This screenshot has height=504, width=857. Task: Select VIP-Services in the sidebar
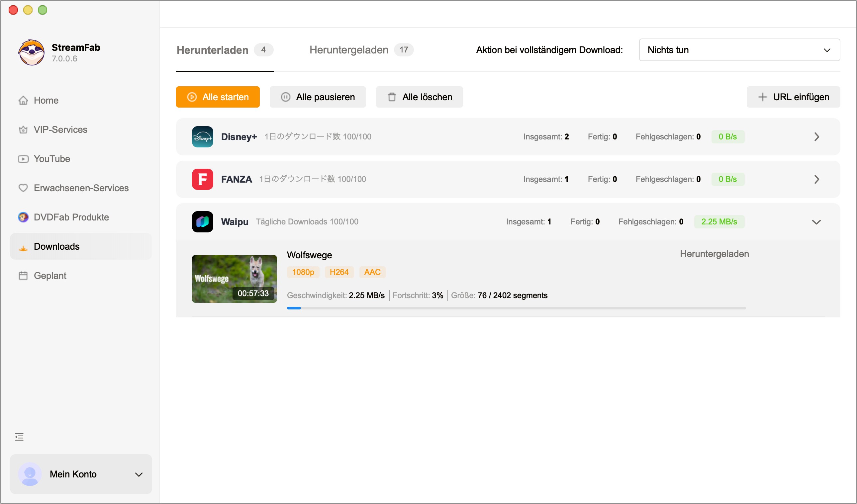click(60, 129)
